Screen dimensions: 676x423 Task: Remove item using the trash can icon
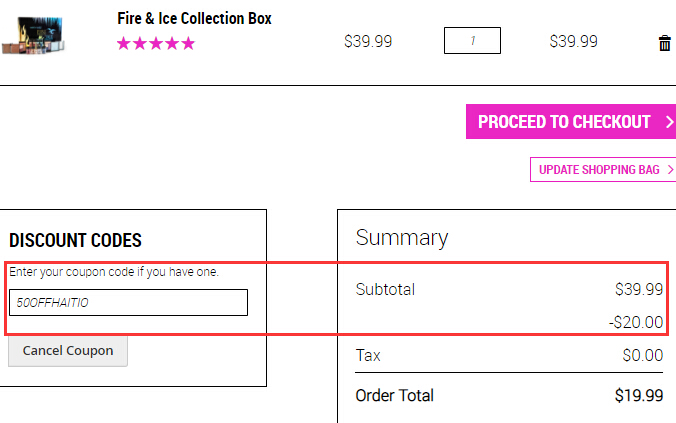click(x=664, y=43)
